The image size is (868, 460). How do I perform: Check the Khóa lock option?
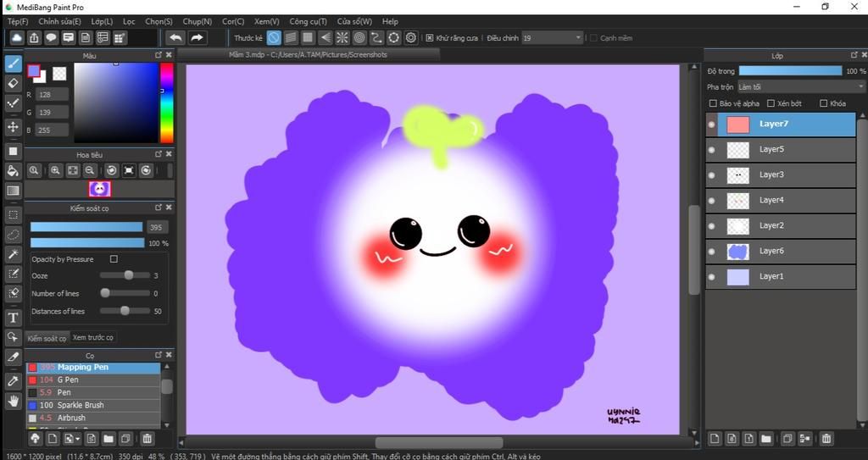(823, 103)
